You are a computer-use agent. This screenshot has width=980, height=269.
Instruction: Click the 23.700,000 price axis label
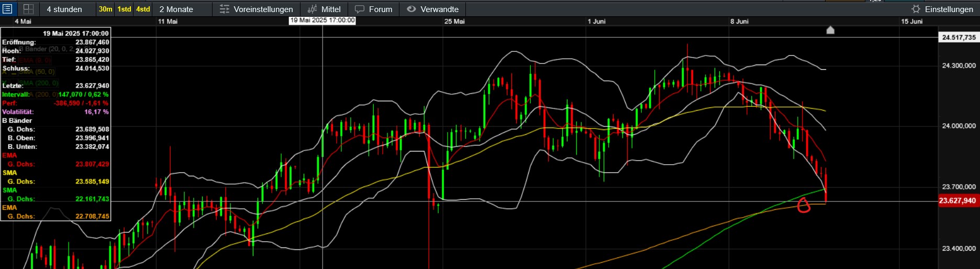point(959,187)
